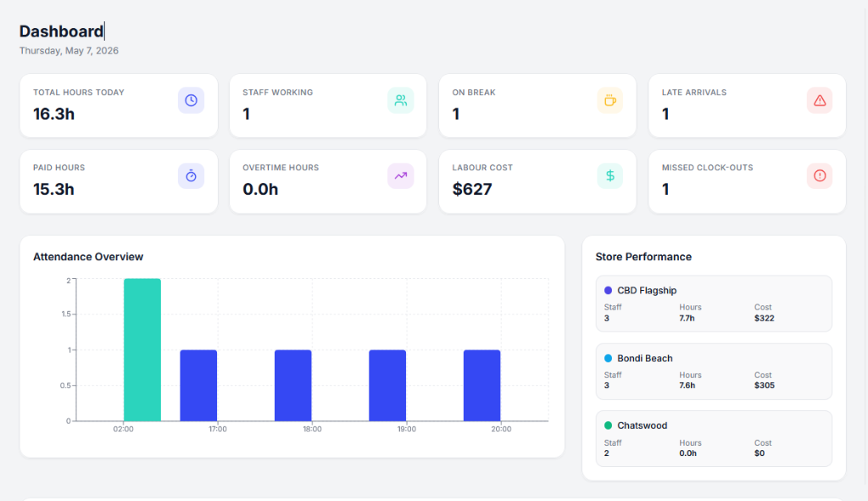Click the warning triangle icon in Late Arrivals
Viewport: 868px width, 501px height.
pyautogui.click(x=820, y=100)
